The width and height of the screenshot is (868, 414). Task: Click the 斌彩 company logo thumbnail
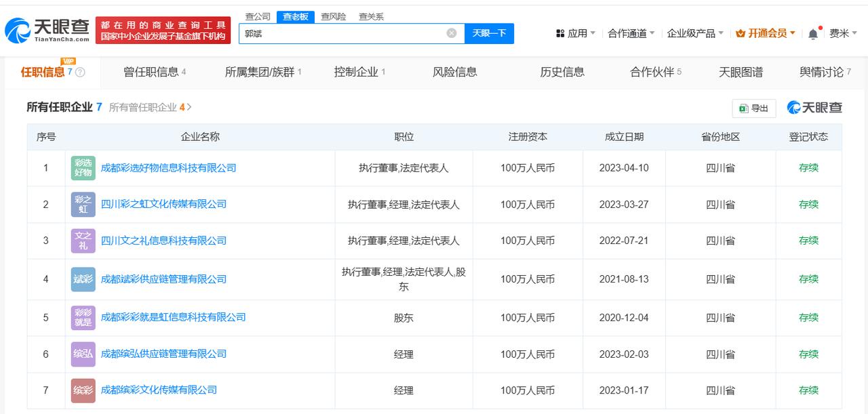(83, 279)
